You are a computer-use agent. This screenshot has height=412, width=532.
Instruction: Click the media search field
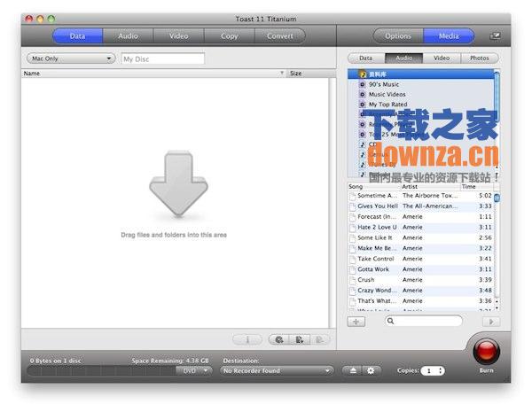(424, 321)
